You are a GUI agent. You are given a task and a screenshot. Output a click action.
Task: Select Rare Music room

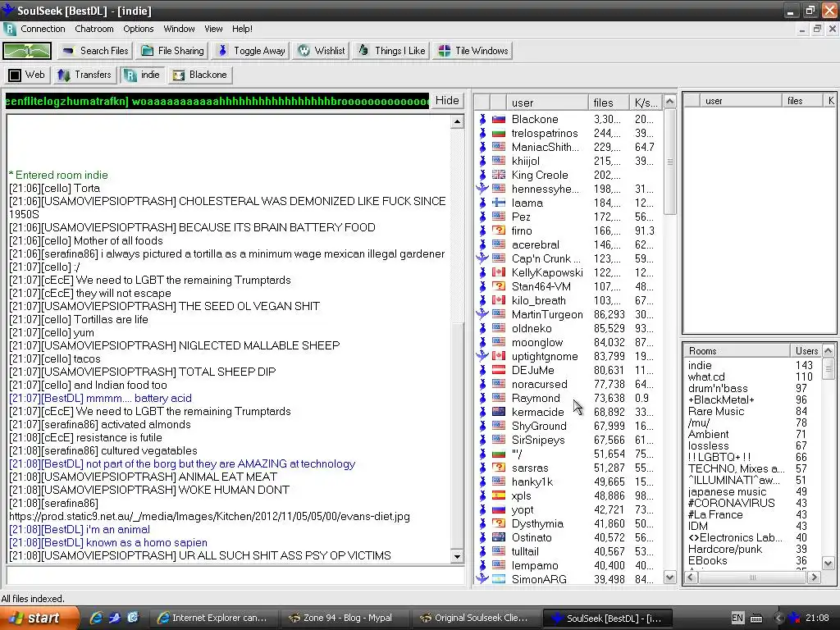(715, 412)
